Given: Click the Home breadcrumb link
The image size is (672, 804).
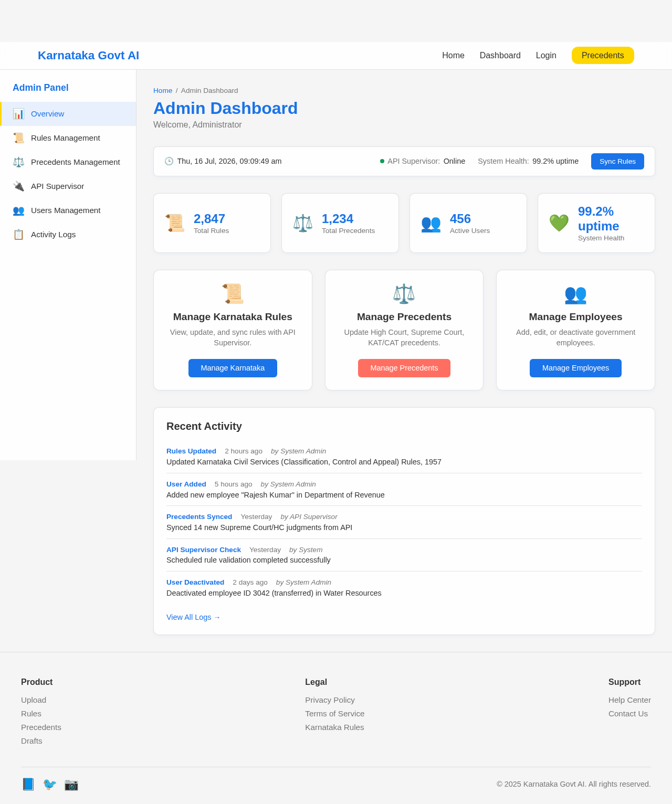Looking at the screenshot, I should point(163,91).
